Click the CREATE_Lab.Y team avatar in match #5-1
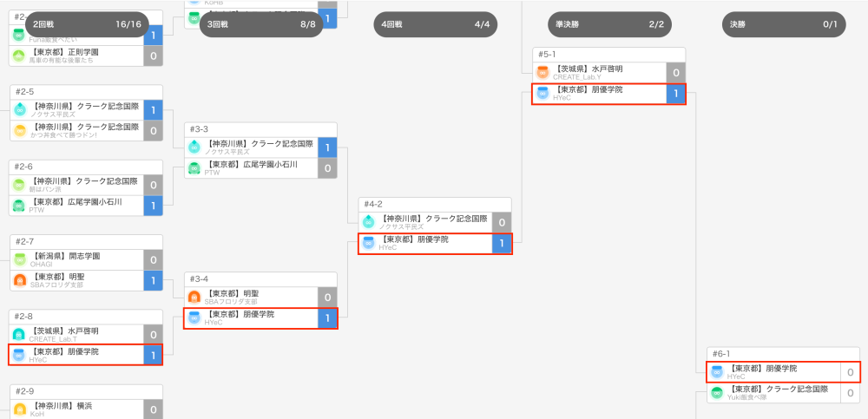 tap(542, 72)
